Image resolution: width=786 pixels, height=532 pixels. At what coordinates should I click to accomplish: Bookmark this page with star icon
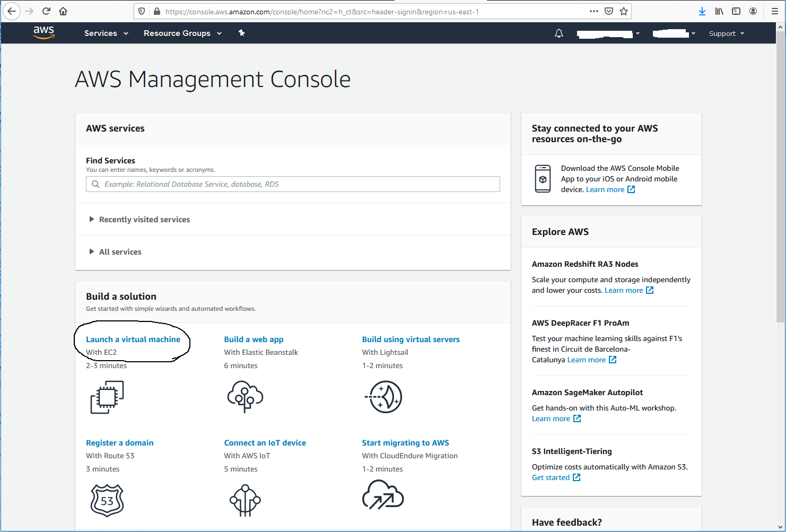pos(624,11)
